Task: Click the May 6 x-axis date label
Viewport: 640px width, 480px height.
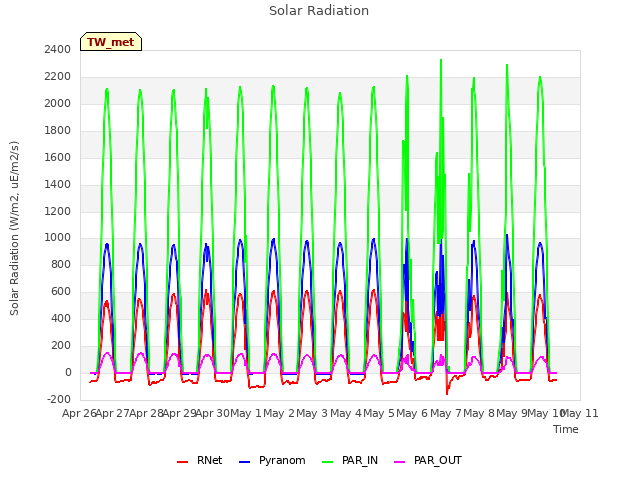Action: coord(412,413)
